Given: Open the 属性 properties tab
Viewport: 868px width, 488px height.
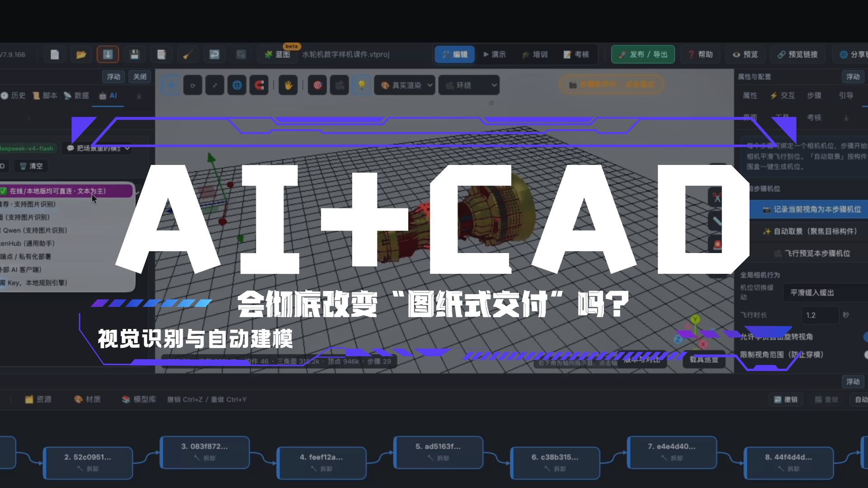Looking at the screenshot, I should (750, 96).
